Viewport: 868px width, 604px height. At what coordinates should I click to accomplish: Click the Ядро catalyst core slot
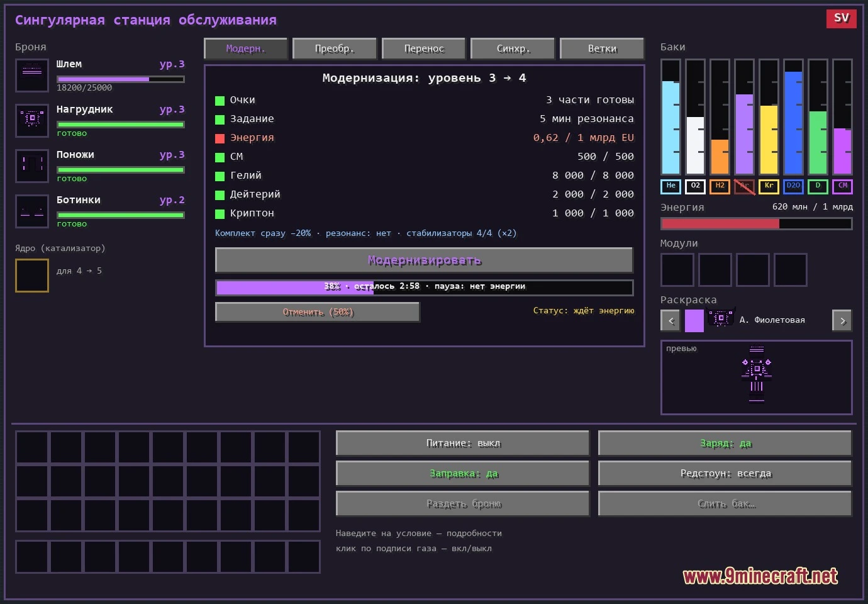point(32,276)
